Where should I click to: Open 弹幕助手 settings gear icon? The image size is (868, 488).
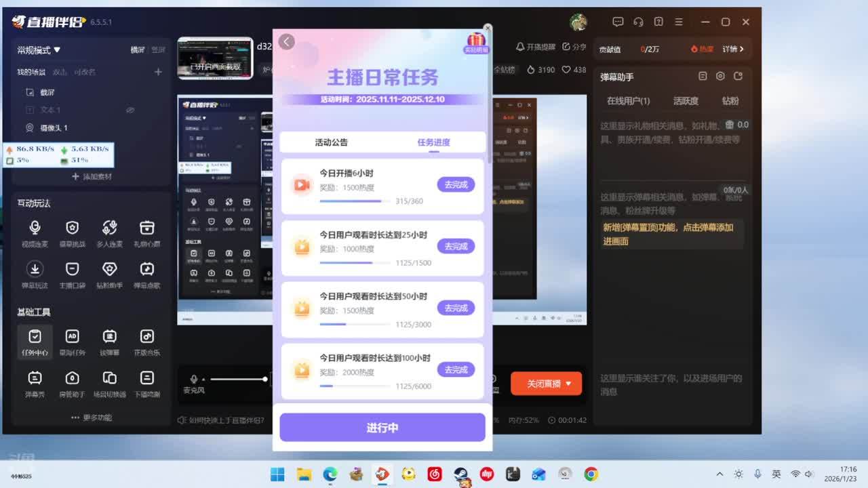[x=720, y=77]
